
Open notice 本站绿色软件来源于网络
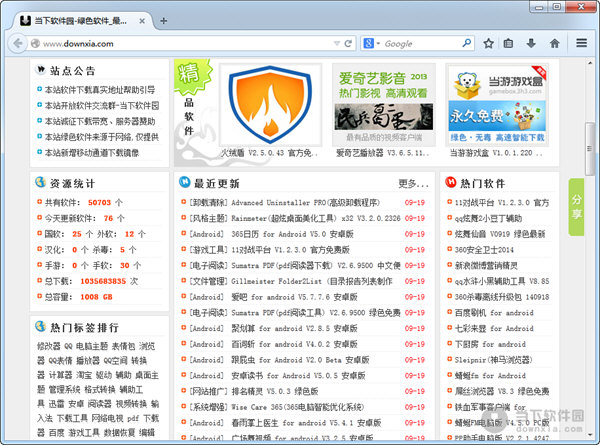102,137
